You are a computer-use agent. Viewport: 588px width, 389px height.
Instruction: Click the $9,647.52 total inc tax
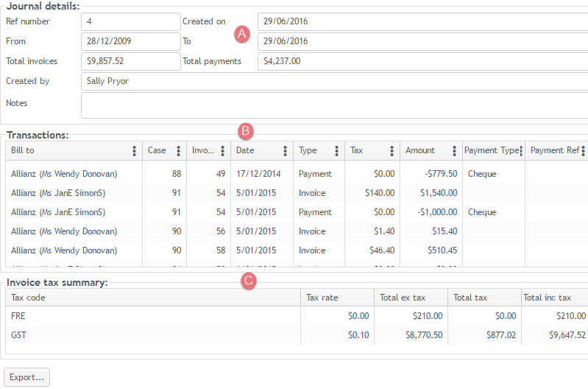point(567,335)
